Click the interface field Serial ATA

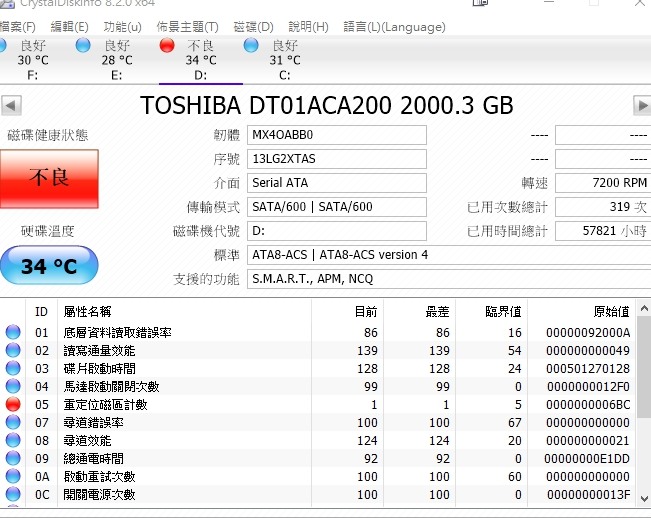click(337, 183)
